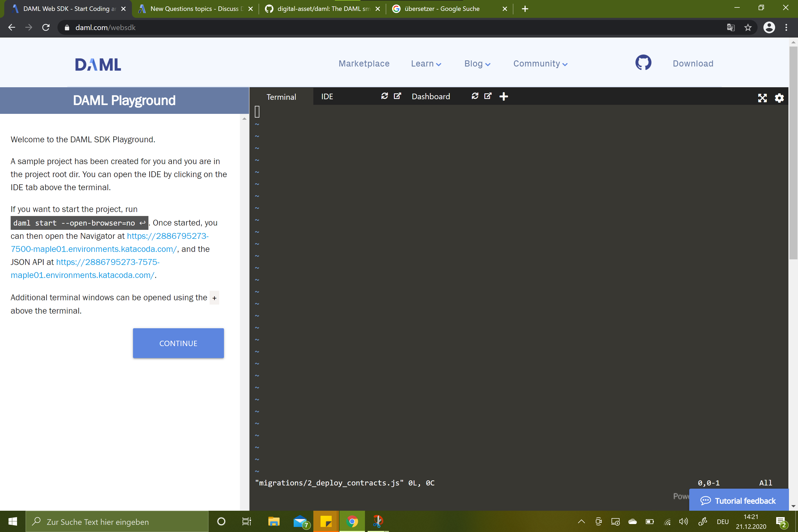Click the page vertical scrollbar thumb
This screenshot has height=532, width=798.
[793, 153]
